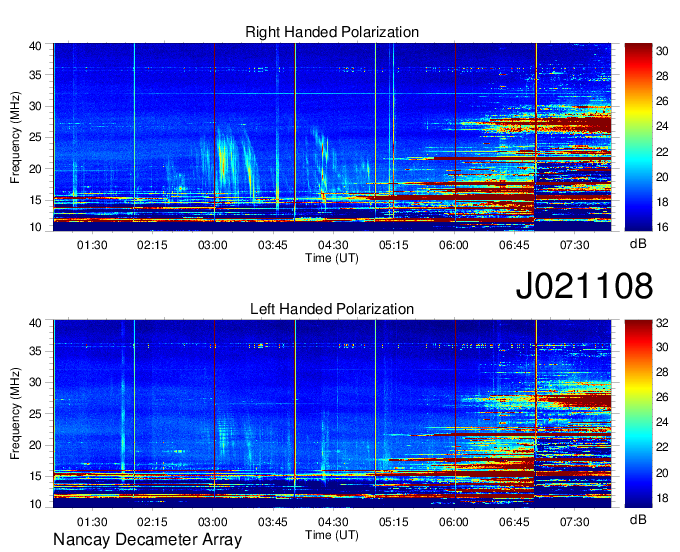
Task: Click the 35 MHz tick label on lower plot
Action: (35, 351)
